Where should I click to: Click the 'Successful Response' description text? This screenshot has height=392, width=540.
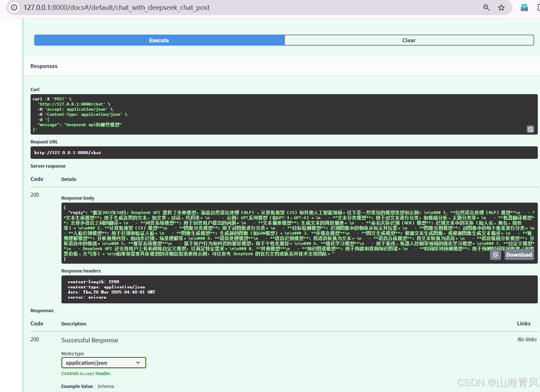pyautogui.click(x=90, y=340)
